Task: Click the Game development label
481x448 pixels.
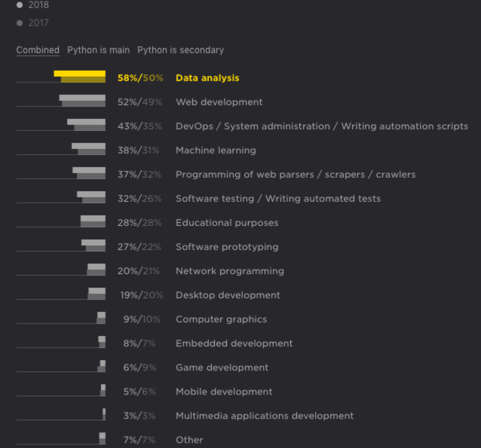Action: click(x=222, y=367)
